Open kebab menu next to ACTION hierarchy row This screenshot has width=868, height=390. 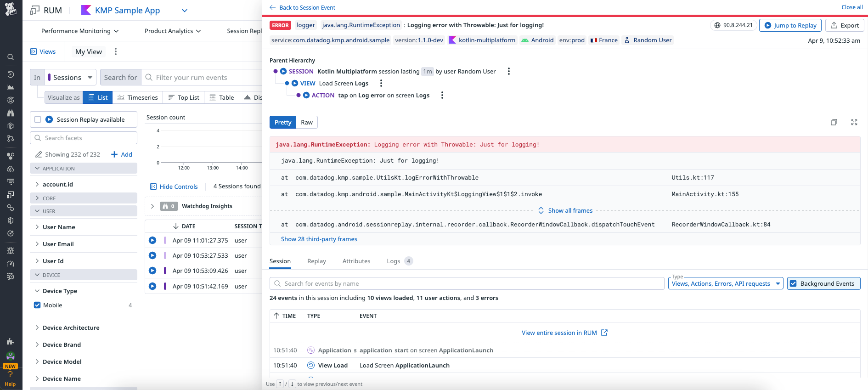click(x=442, y=95)
